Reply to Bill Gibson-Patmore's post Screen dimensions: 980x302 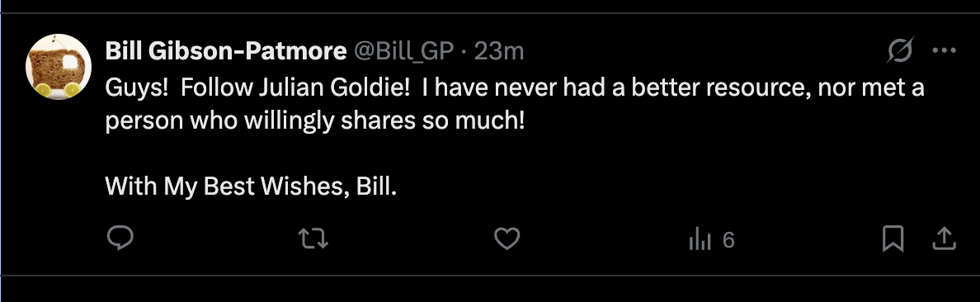coord(120,238)
